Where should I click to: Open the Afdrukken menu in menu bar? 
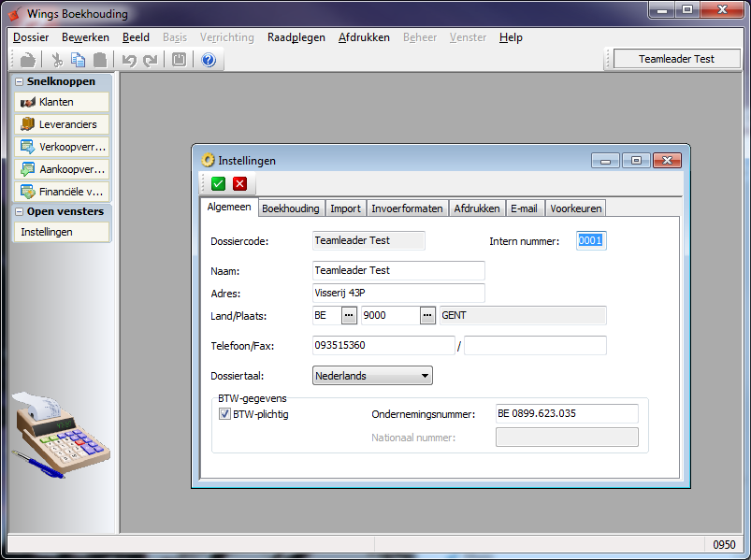click(x=364, y=37)
